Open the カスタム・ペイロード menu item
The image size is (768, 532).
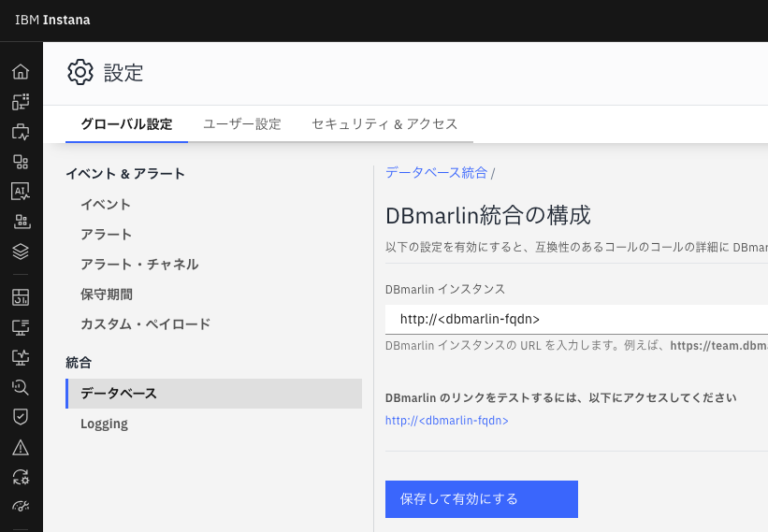(x=146, y=324)
